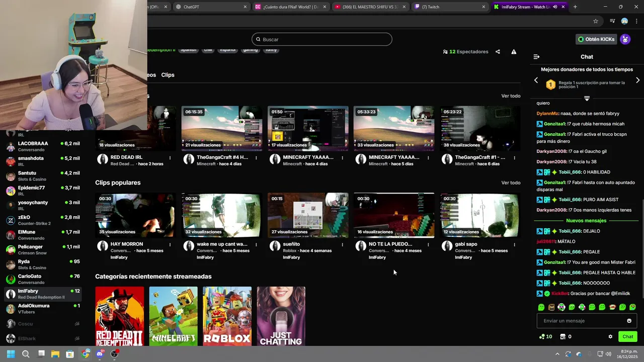Screen dimensions: 644x362
Task: Open Red Dead Redemption II category cover
Action: pyautogui.click(x=119, y=316)
